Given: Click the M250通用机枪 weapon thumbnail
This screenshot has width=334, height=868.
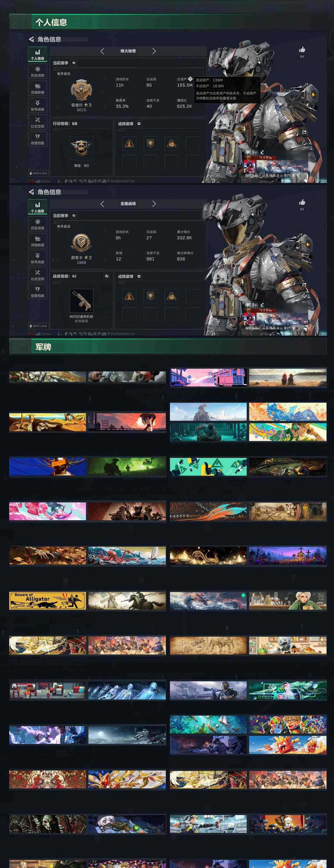Looking at the screenshot, I should pos(81,301).
